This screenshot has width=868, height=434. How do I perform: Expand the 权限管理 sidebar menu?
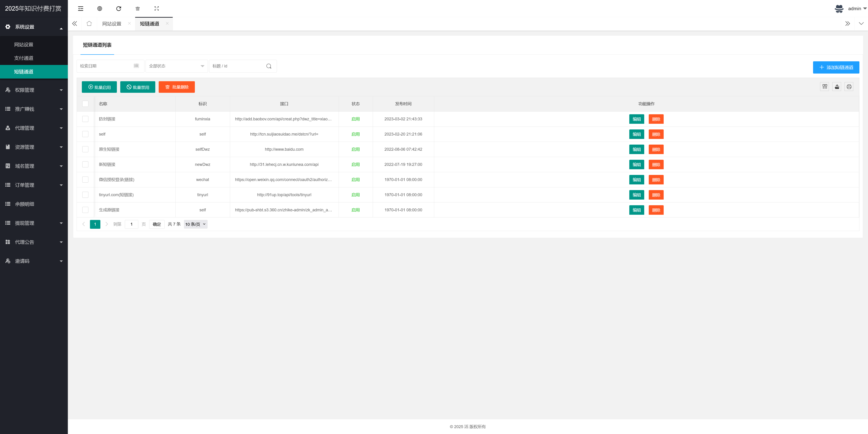click(34, 90)
